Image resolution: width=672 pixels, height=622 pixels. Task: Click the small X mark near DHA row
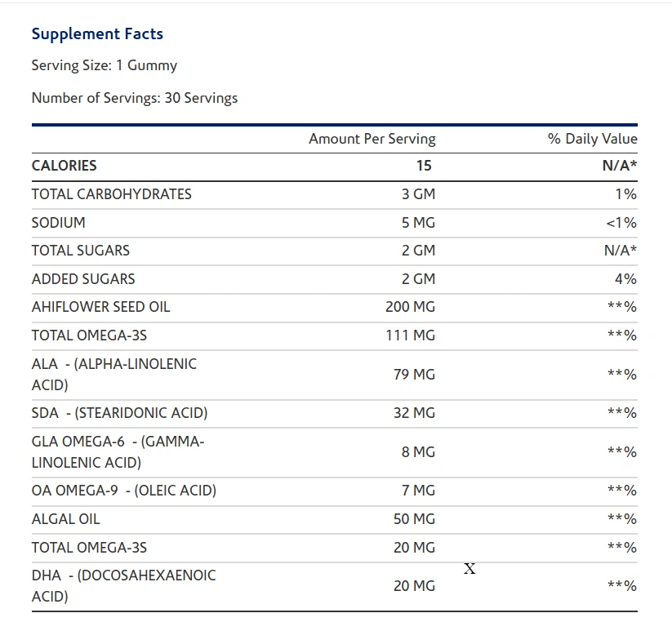(x=470, y=569)
